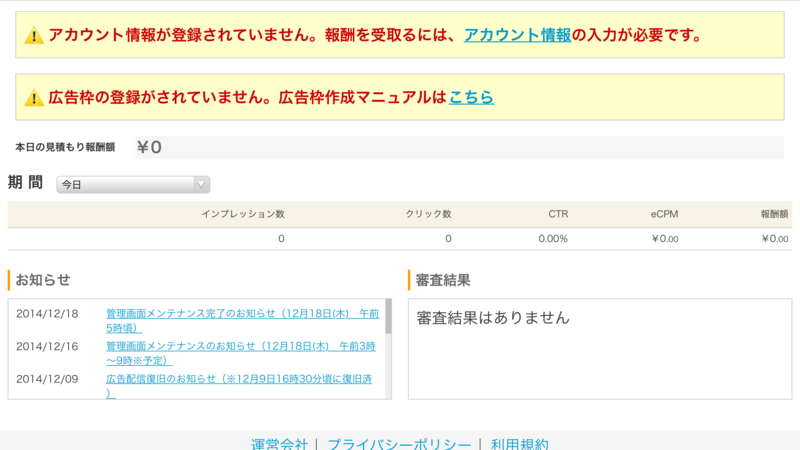Click the warning icon beside 広告枠 message
The height and width of the screenshot is (450, 800).
pos(34,97)
